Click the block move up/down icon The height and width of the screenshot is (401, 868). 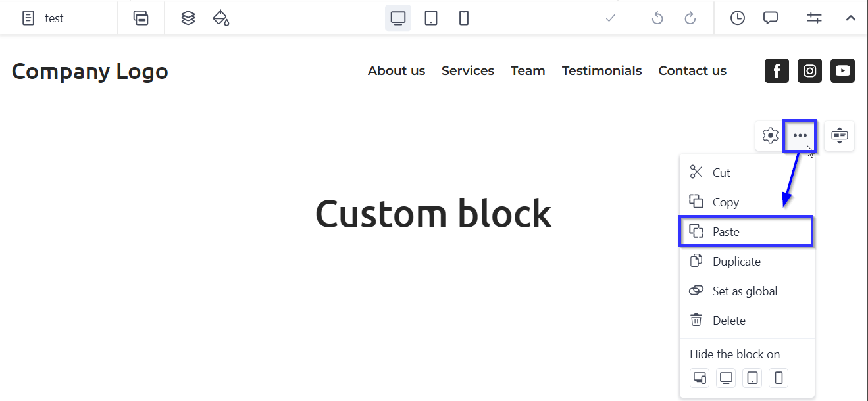(x=839, y=135)
